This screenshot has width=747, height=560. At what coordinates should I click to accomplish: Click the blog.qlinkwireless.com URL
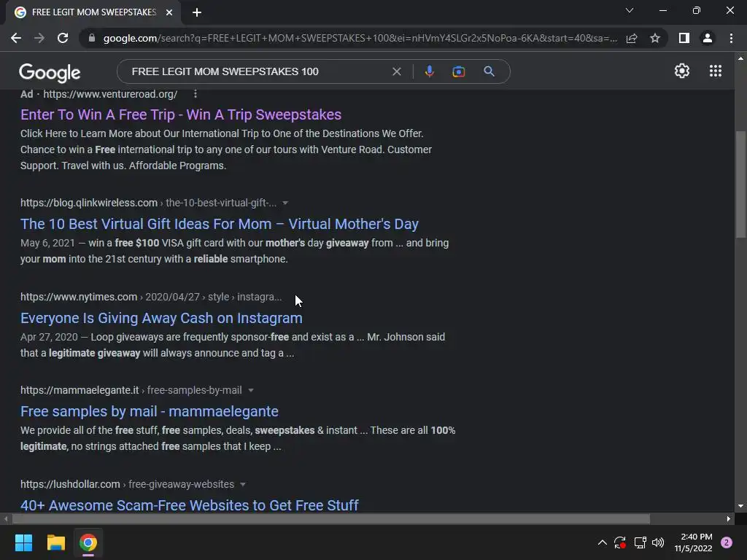click(x=89, y=203)
